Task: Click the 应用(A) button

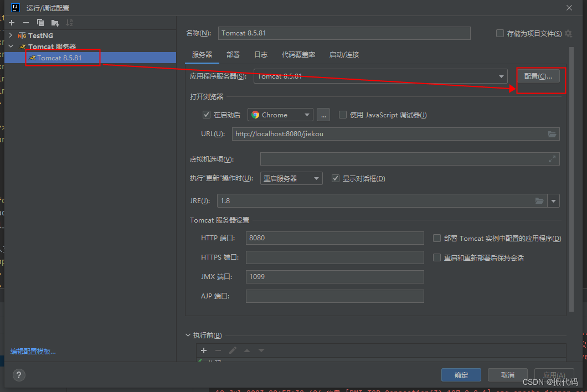Action: pos(554,375)
